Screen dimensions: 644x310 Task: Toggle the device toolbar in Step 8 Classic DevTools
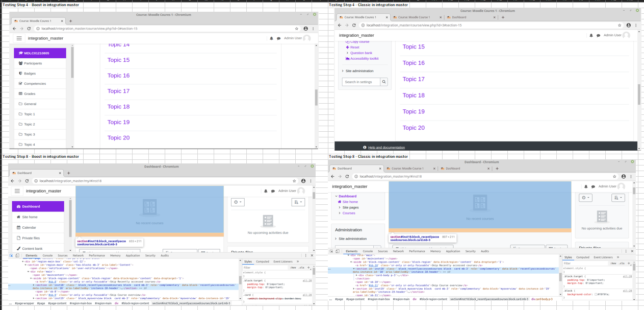[337, 251]
